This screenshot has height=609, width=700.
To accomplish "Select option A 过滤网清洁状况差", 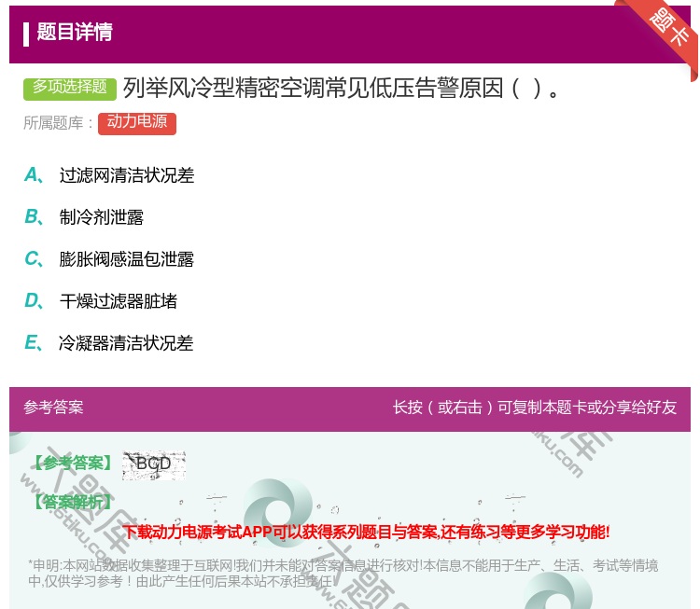I will pyautogui.click(x=109, y=175).
